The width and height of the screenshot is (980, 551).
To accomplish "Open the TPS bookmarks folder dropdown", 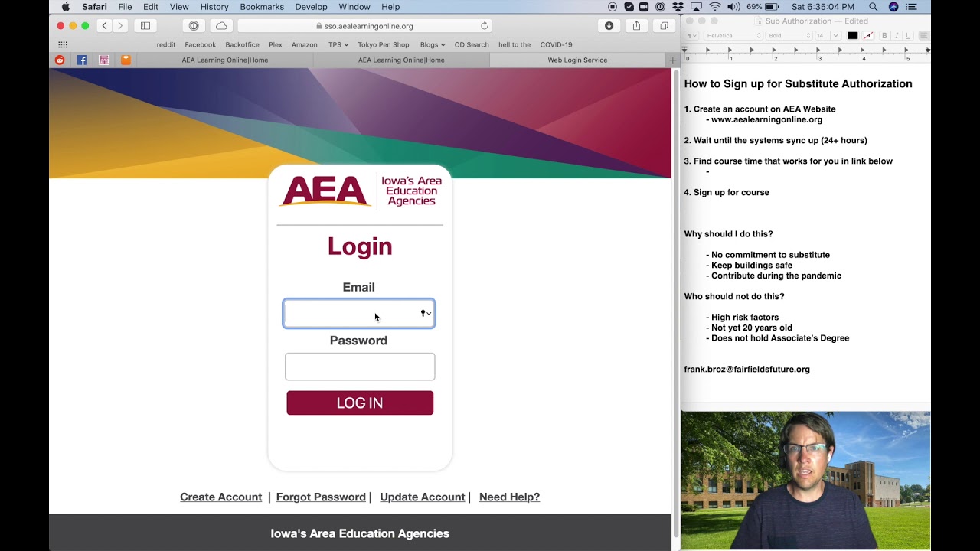I will point(338,44).
